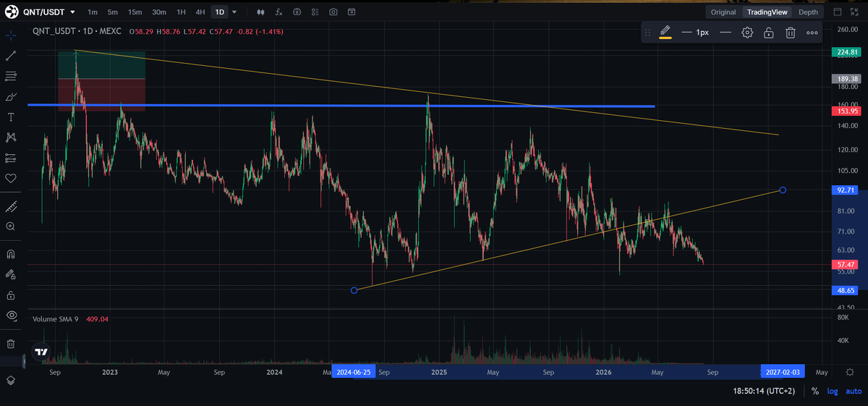
Task: Open drawing settings gear in floating toolbar
Action: click(x=747, y=33)
